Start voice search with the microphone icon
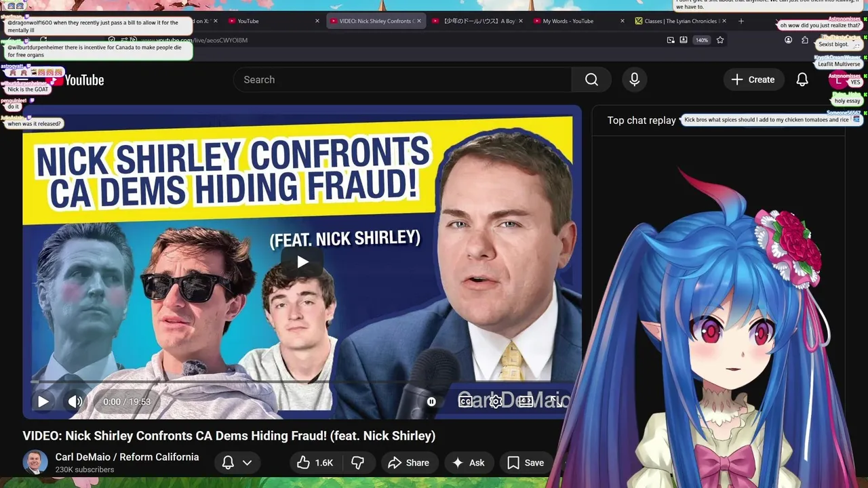The width and height of the screenshot is (868, 488). pyautogui.click(x=634, y=80)
